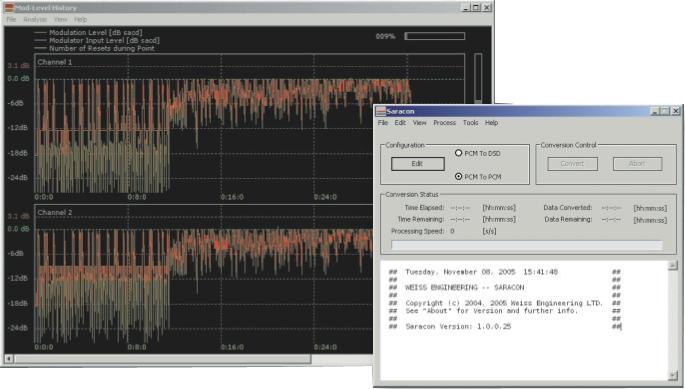685x389 pixels.
Task: Click the Time Remaining value field
Action: click(x=460, y=219)
